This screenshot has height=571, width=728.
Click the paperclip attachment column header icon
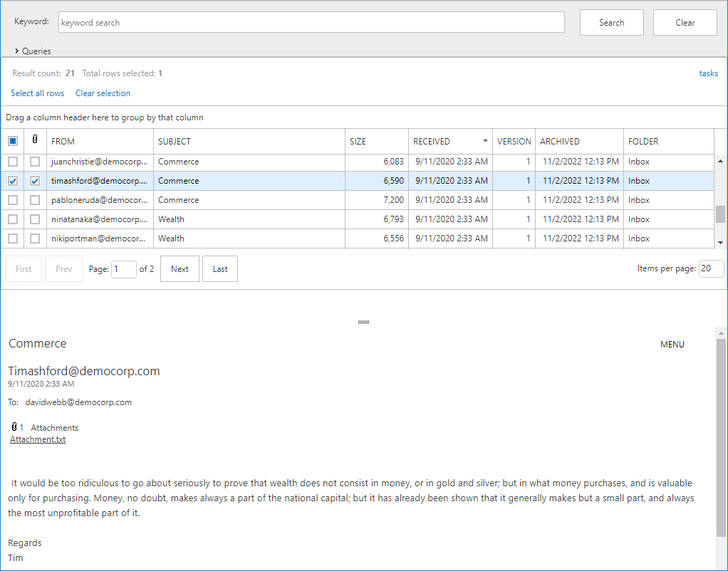coord(35,141)
